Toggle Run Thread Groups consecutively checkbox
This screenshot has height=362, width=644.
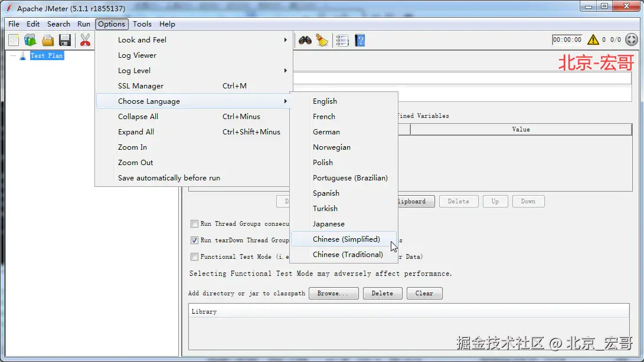(x=194, y=223)
